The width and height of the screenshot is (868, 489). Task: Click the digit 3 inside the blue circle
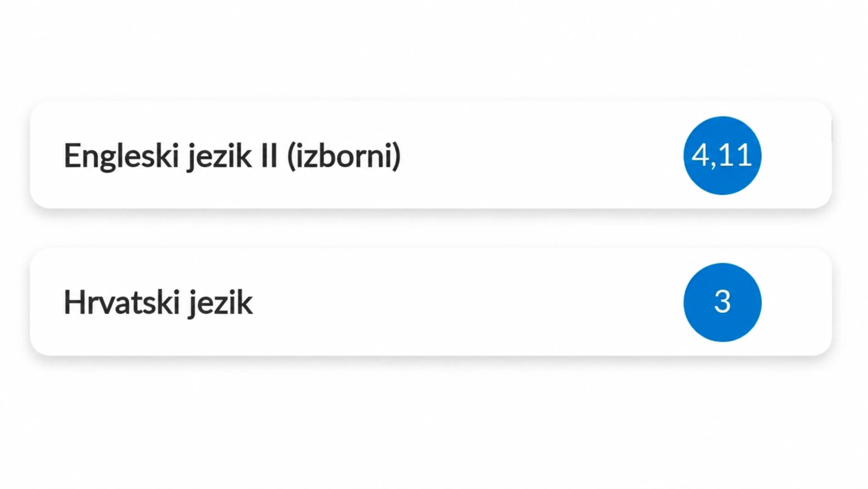[722, 302]
